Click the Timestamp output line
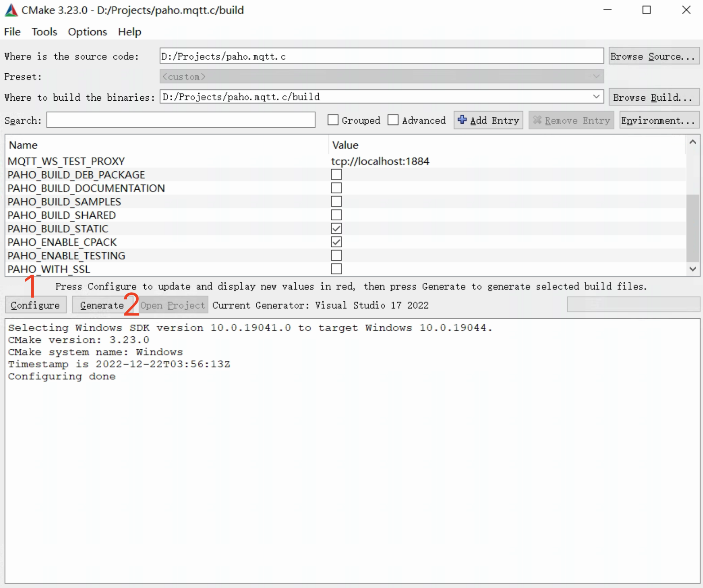 pos(119,364)
